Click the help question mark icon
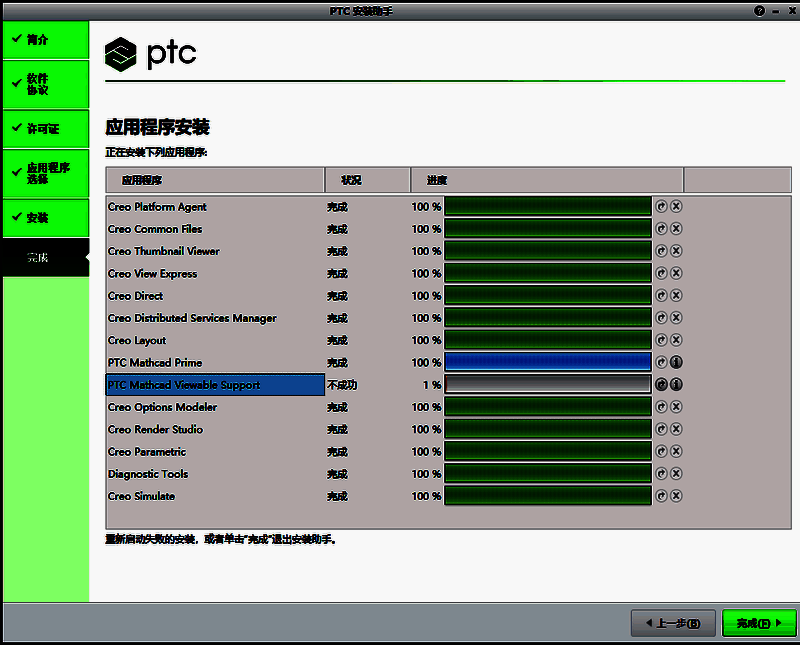Screen dimensions: 800x645 pos(759,10)
